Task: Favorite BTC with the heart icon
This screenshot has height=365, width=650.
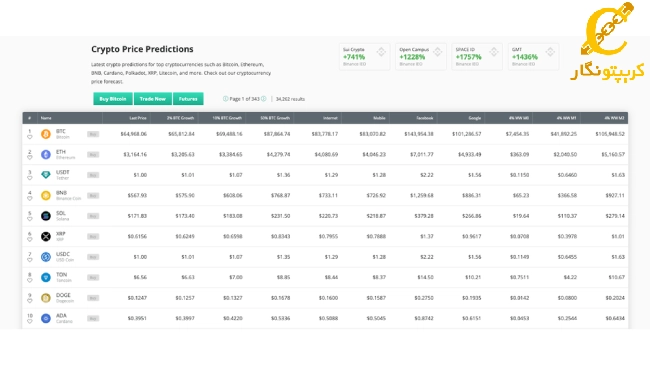Action: (x=29, y=137)
